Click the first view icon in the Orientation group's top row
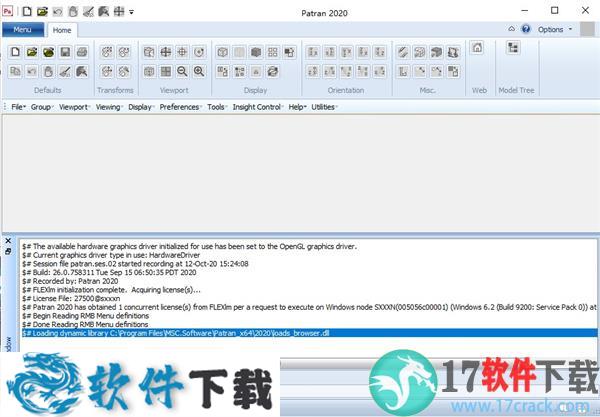 (x=313, y=52)
